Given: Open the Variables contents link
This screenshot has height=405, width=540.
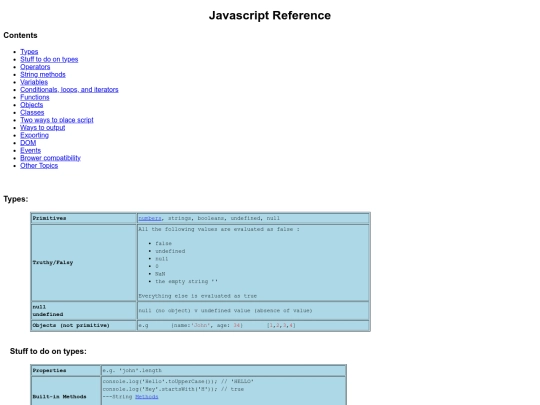Looking at the screenshot, I should point(34,82).
